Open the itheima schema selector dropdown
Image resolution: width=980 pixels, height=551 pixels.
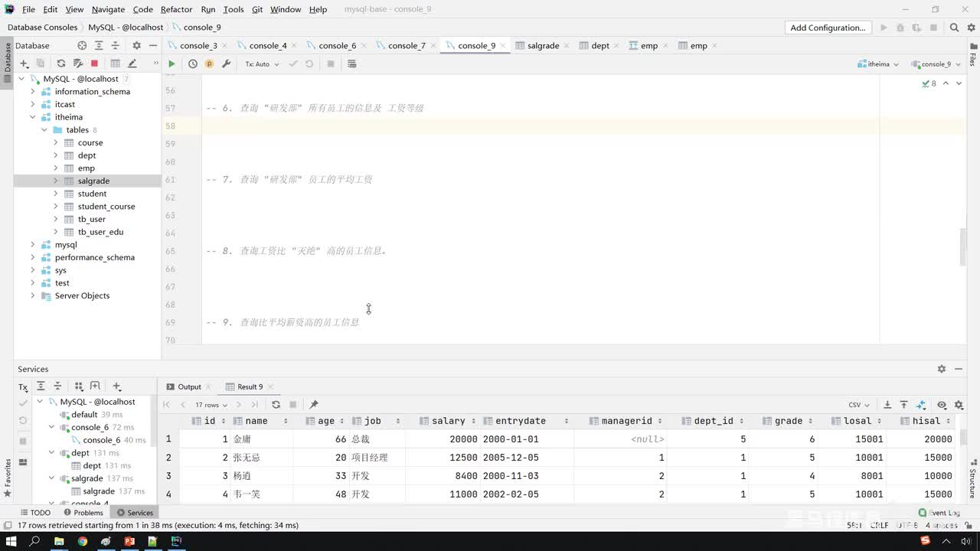point(877,64)
